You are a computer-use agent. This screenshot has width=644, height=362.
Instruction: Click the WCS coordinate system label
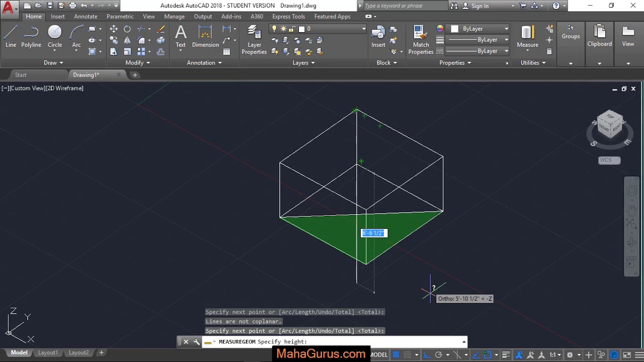click(609, 160)
